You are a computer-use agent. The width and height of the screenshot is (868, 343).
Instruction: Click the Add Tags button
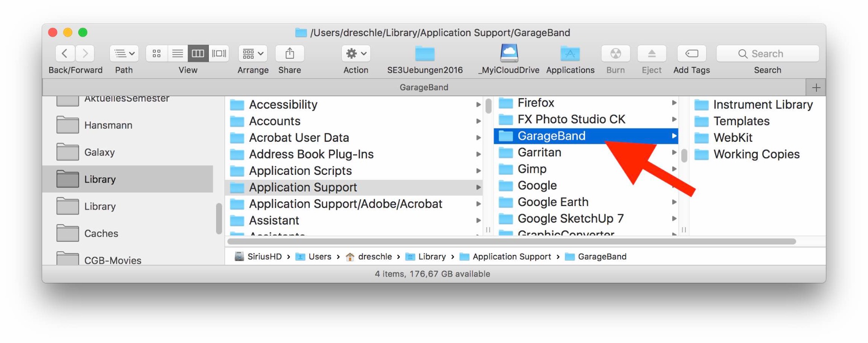692,53
